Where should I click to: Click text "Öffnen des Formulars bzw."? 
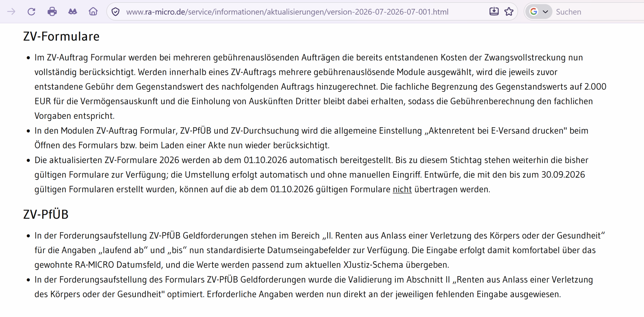86,146
